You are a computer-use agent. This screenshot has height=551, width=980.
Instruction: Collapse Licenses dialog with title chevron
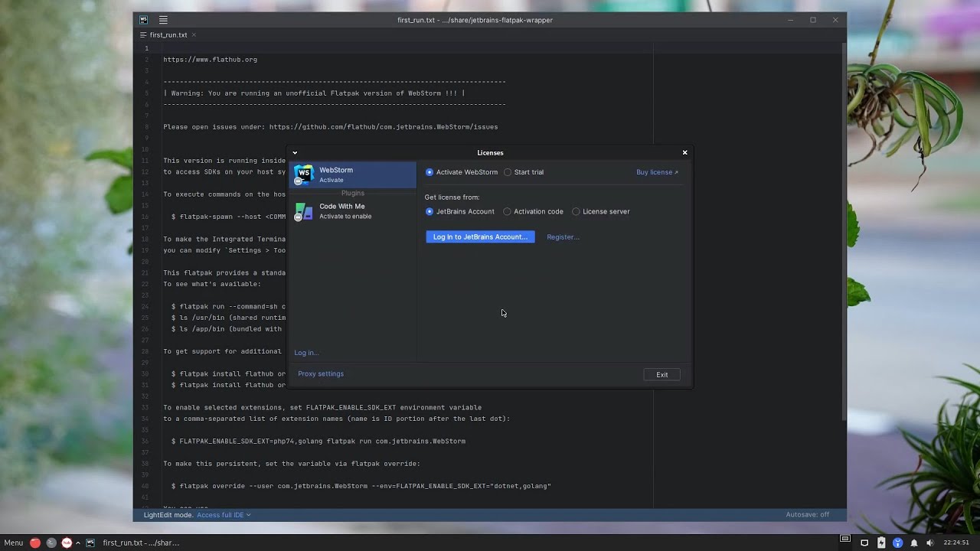pyautogui.click(x=295, y=152)
